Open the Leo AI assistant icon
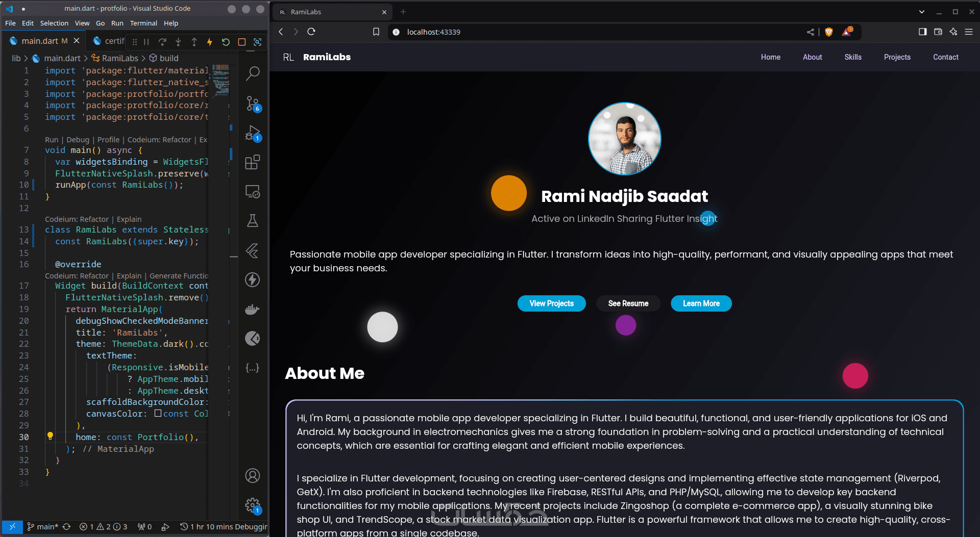The width and height of the screenshot is (980, 537). coord(953,32)
